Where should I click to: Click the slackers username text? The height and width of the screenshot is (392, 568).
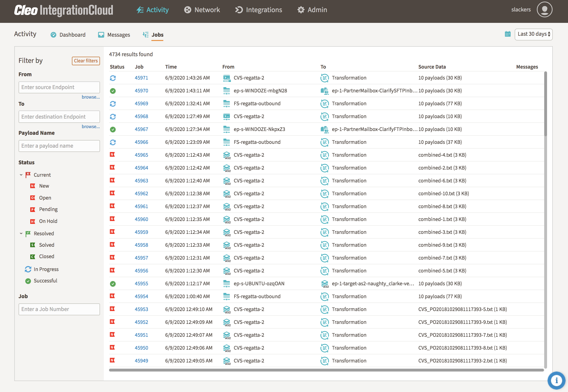tap(521, 10)
